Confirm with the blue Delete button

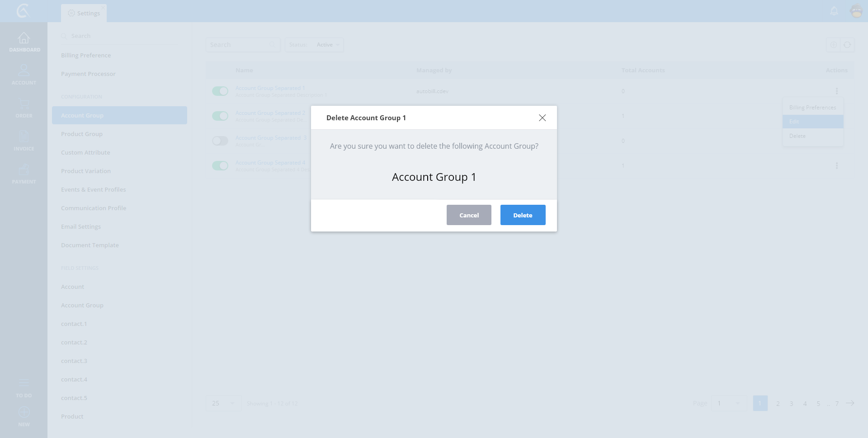(x=523, y=215)
